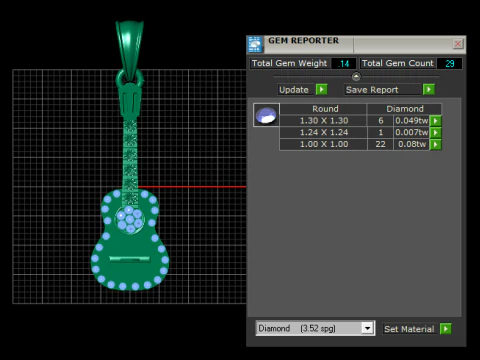Click the green arrow for the 1.30 X 1.30 row
Screen dimensions: 480x360
[x=436, y=121]
